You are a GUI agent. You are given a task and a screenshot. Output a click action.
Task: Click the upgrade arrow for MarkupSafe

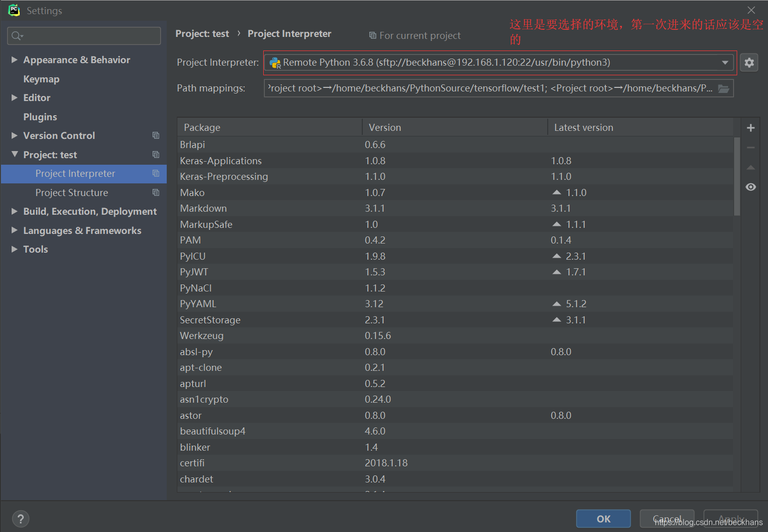(557, 224)
